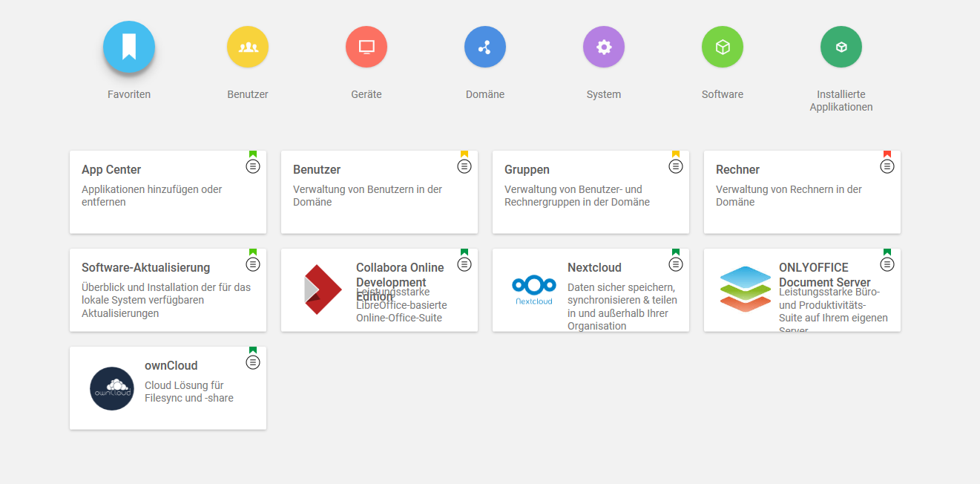Click the Nextcloud logo
Screen dimensions: 980x484
[x=534, y=290]
